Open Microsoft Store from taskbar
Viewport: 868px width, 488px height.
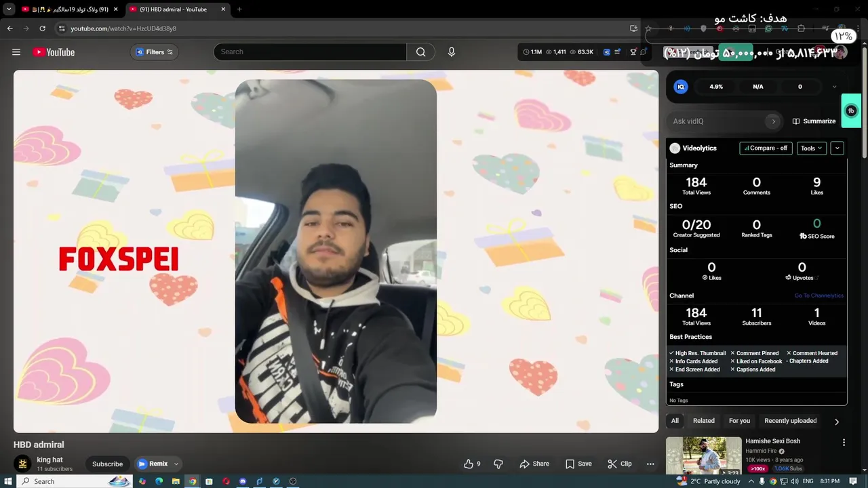(x=209, y=481)
